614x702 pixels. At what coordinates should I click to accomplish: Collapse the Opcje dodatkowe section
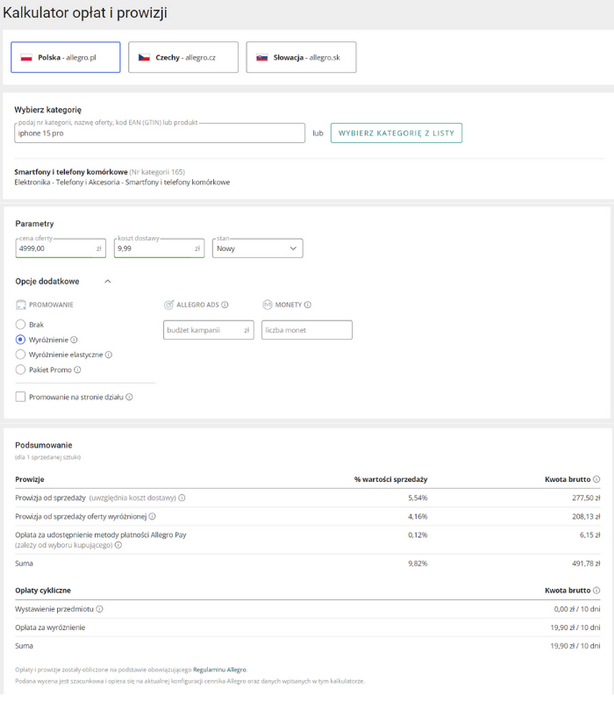(108, 282)
